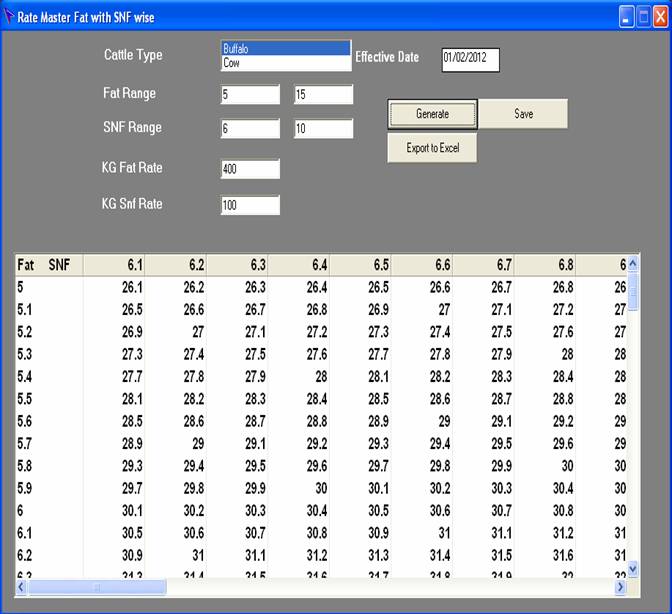
Task: Click the Save button
Action: (x=523, y=114)
